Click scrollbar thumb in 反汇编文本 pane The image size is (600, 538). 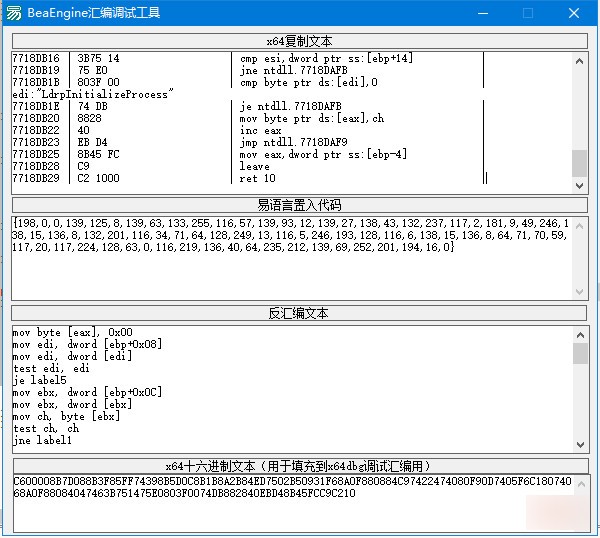pyautogui.click(x=580, y=353)
